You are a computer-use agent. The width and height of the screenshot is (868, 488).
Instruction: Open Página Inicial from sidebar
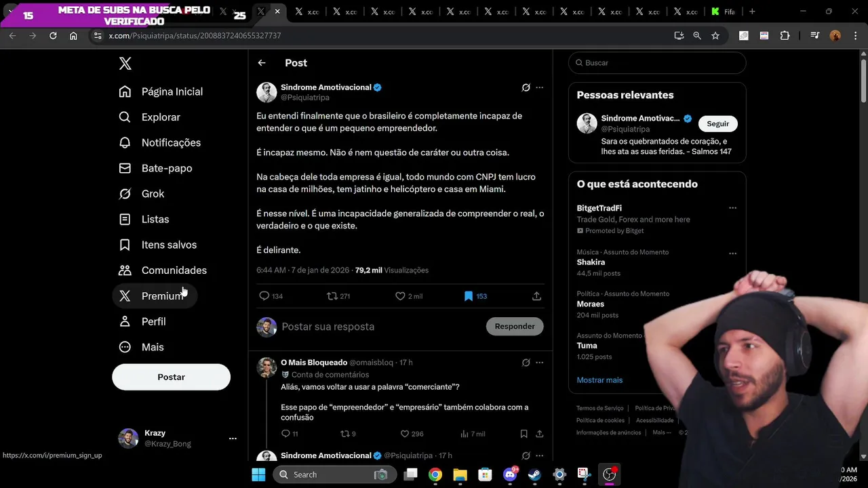[161, 91]
